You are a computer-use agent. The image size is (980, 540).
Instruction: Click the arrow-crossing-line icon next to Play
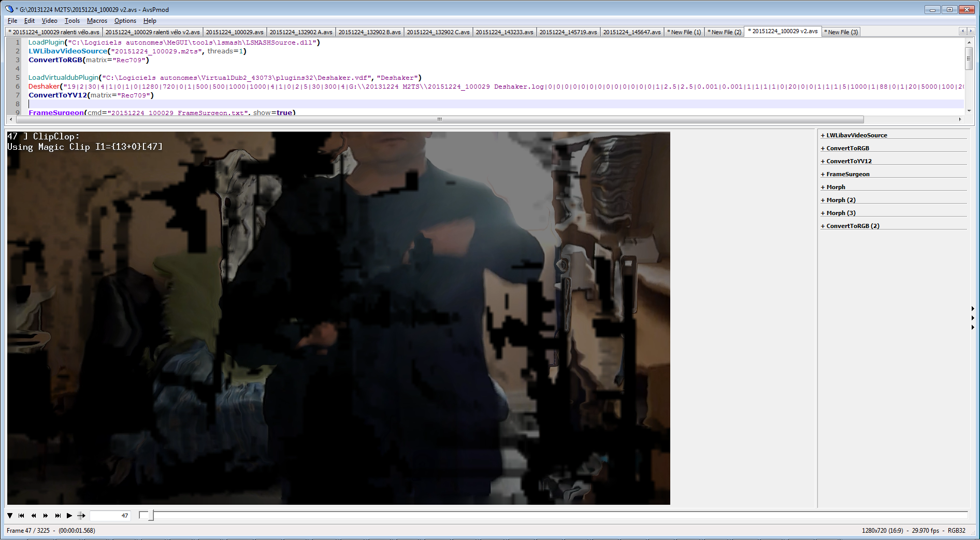tap(81, 516)
